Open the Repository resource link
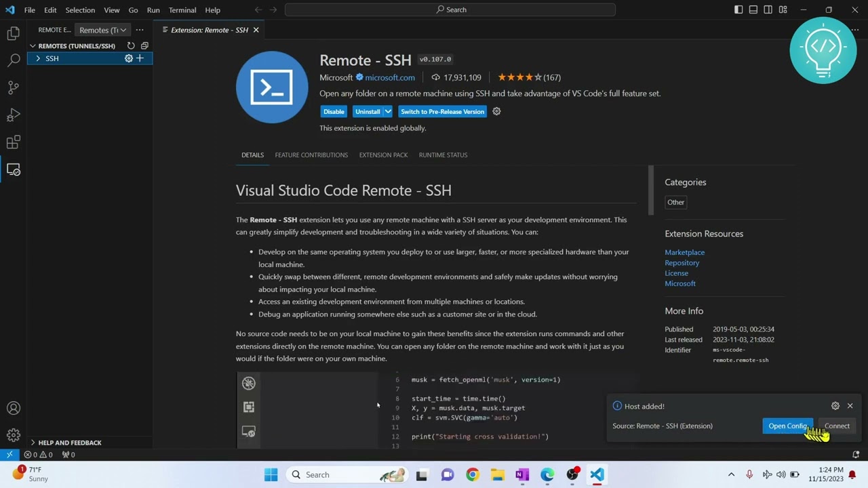The height and width of the screenshot is (488, 868). coord(682,263)
